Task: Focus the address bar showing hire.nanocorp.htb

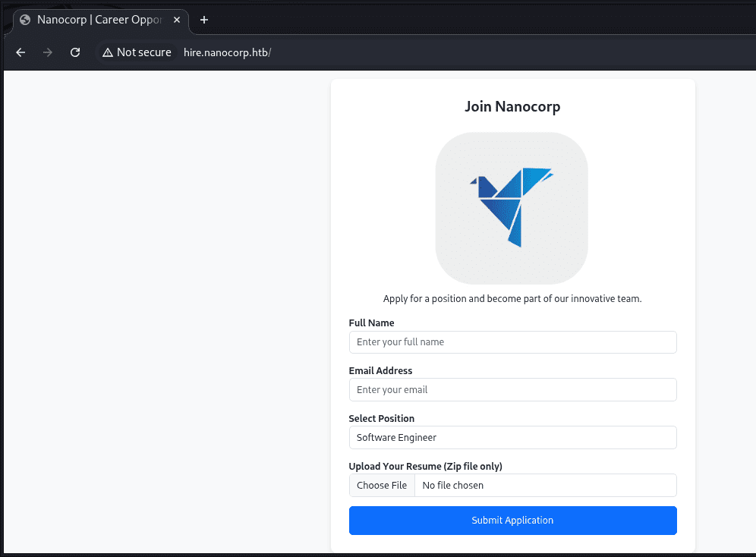Action: 380,52
